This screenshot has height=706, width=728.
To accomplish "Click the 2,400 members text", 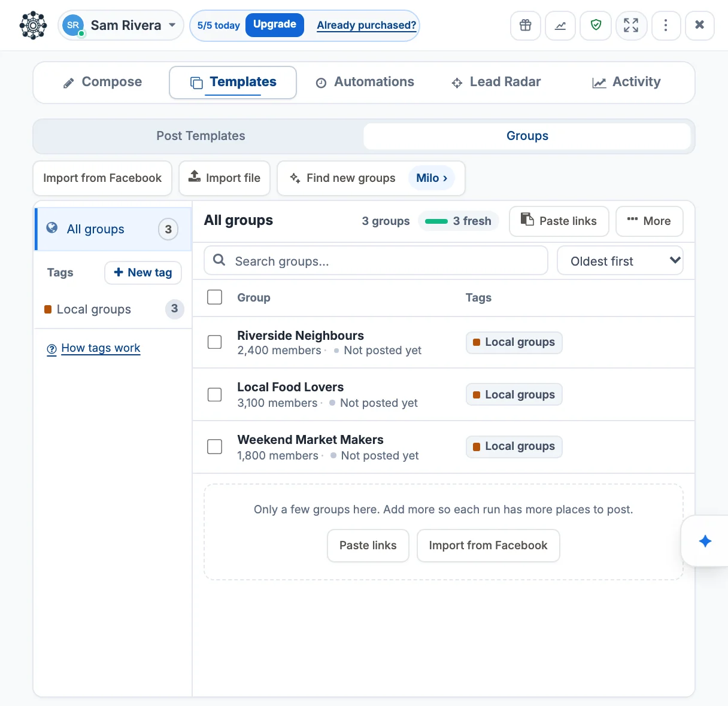I will [279, 350].
